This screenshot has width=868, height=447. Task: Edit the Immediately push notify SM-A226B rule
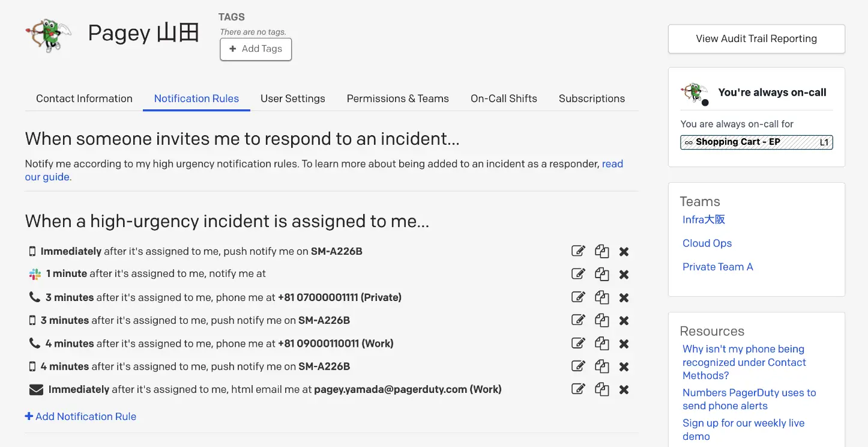(578, 251)
